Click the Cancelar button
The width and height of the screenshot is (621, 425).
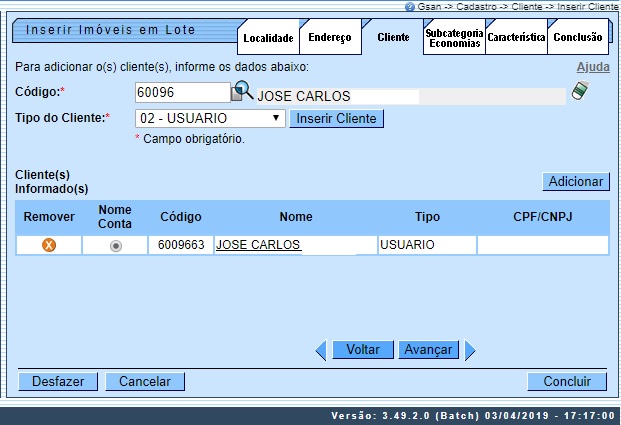click(x=145, y=381)
